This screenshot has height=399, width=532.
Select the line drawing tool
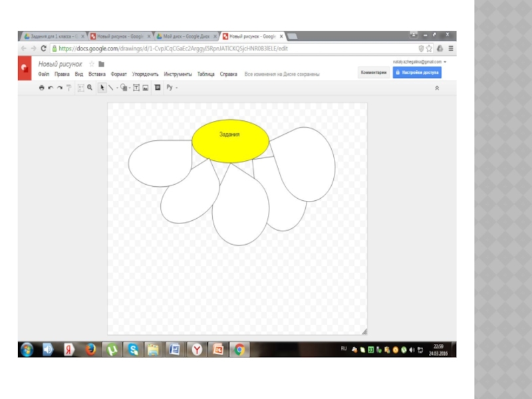pos(110,87)
